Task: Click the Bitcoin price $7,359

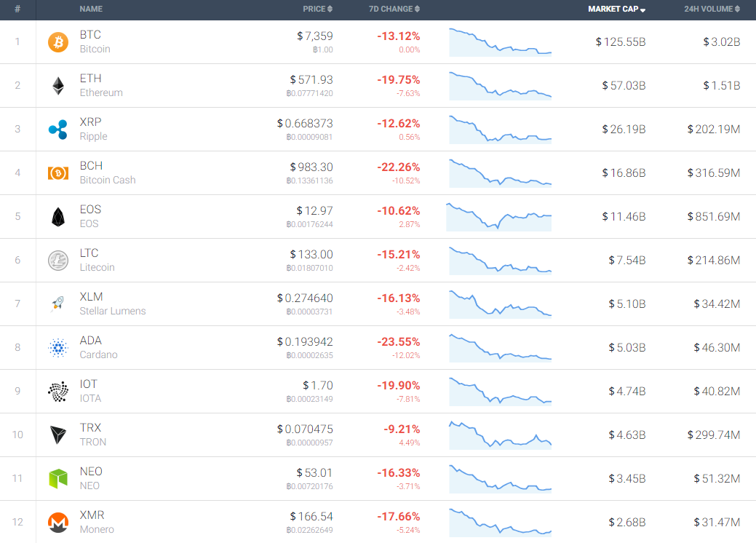Action: point(315,36)
